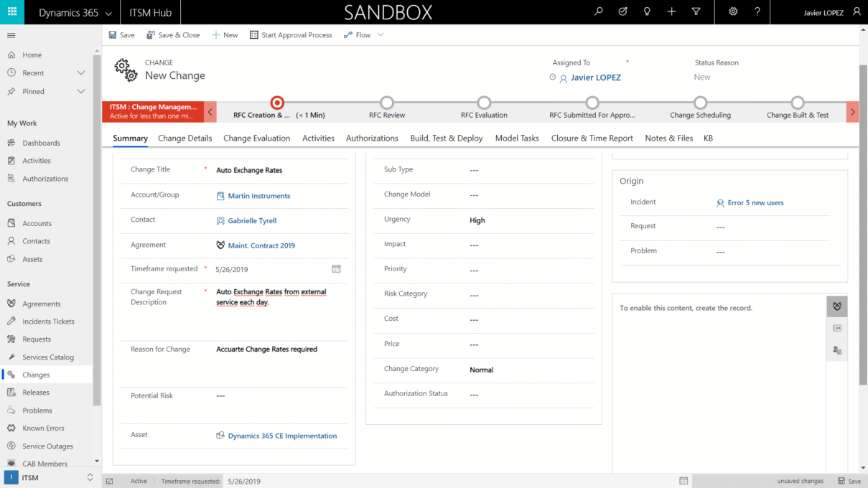Expand the Recent list chevron
Viewport: 868px width, 488px height.
click(x=81, y=73)
